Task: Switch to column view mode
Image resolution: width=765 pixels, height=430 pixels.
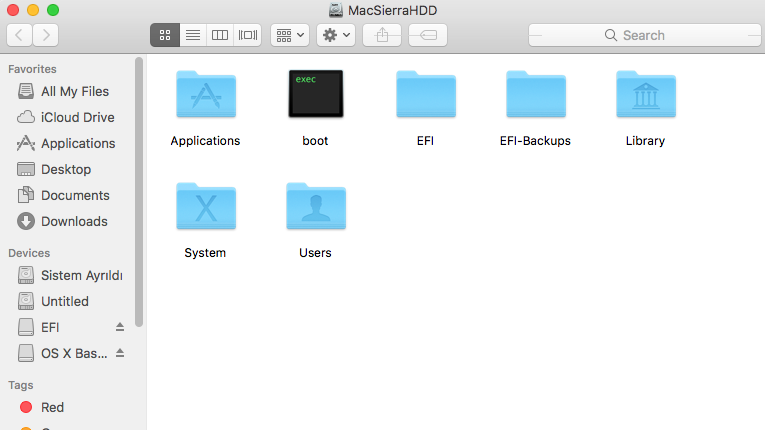Action: (x=220, y=35)
